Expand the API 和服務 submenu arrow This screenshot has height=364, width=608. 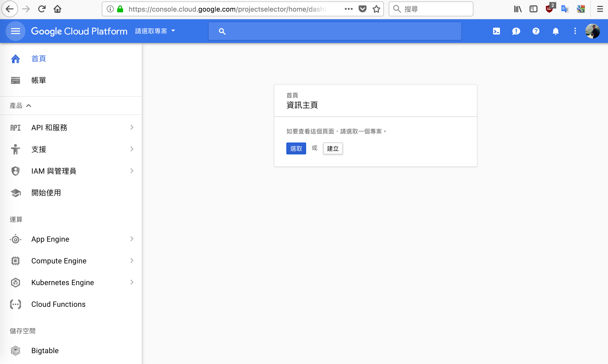(132, 127)
